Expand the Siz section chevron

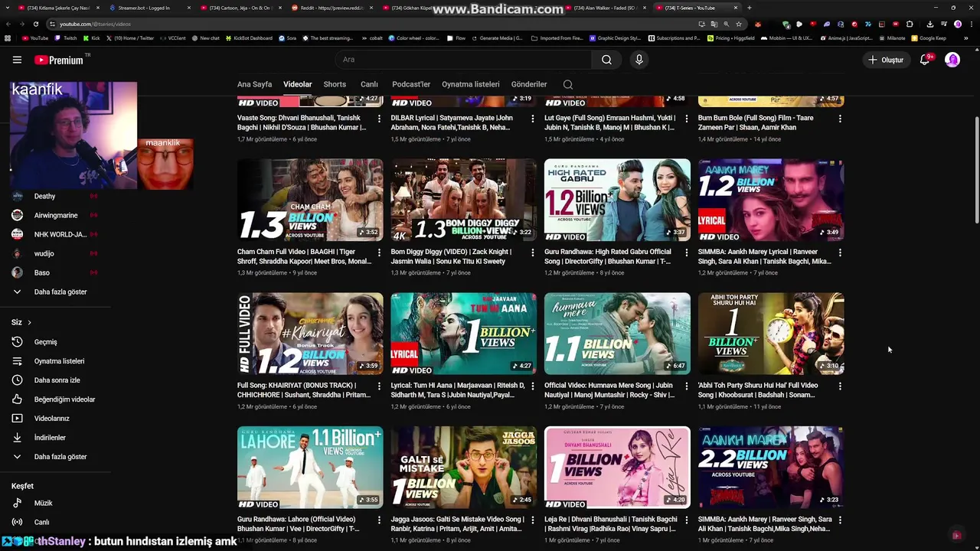pos(29,322)
